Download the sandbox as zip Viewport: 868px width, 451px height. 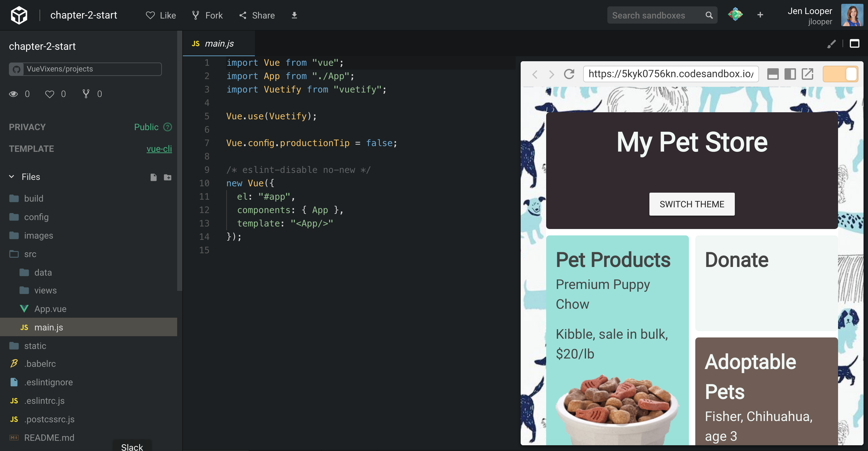click(x=294, y=15)
